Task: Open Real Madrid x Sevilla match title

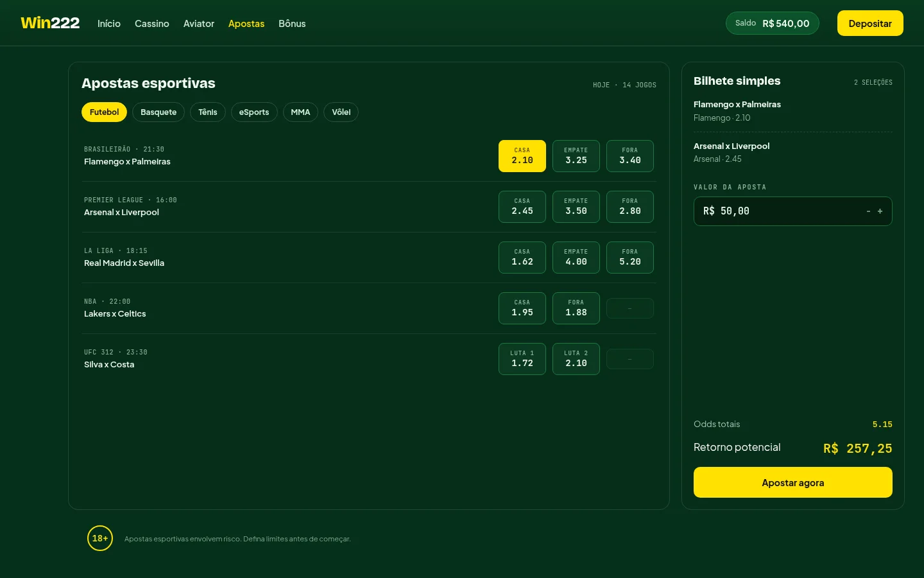Action: [x=124, y=263]
